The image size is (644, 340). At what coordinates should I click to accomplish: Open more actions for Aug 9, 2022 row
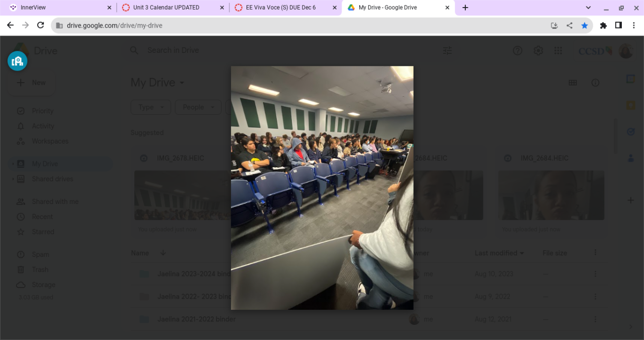(x=595, y=297)
